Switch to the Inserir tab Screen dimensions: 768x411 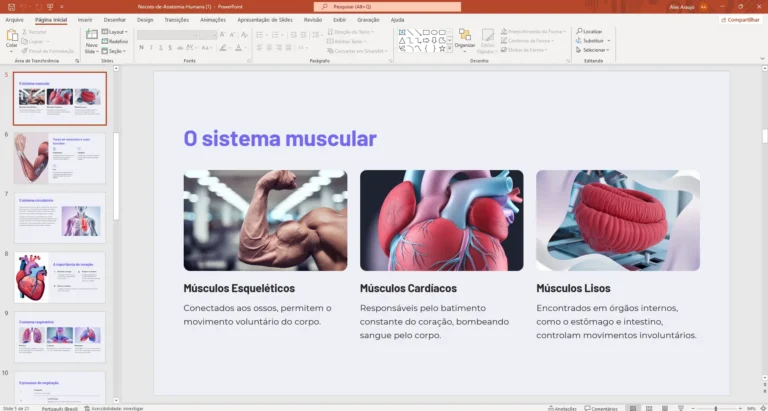click(x=85, y=20)
